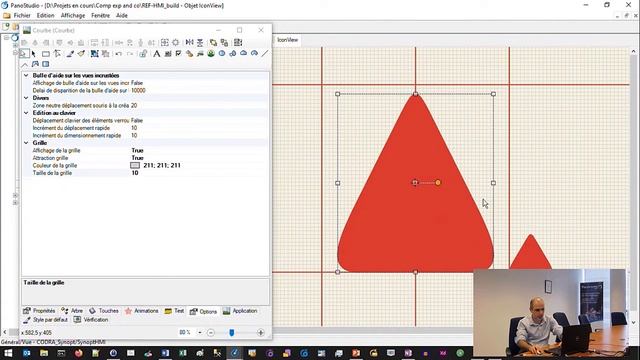Click the checkbox-with-tick tool icon
The height and width of the screenshot is (360, 640).
(179, 53)
